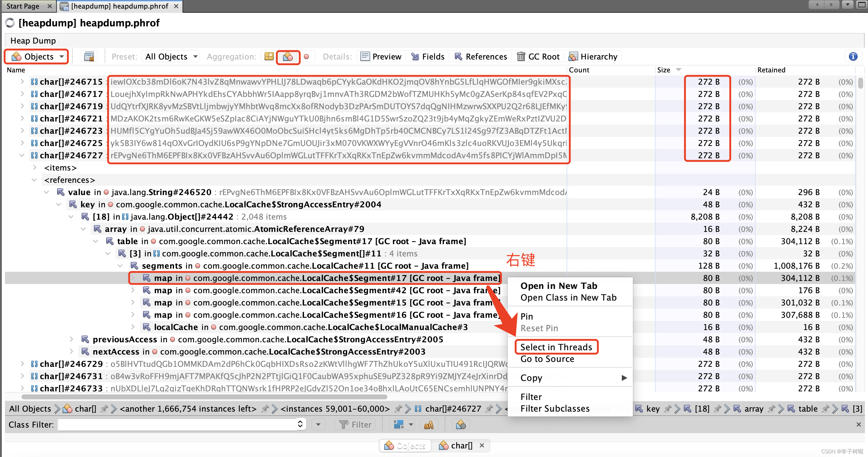Use the vertical scrollbar of the table
This screenshot has height=457, width=868.
pos(860,83)
